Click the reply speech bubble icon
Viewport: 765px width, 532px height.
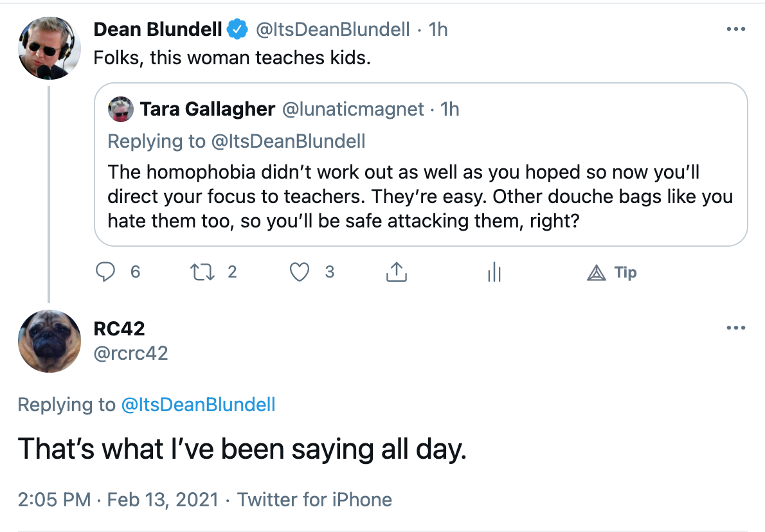[x=105, y=272]
